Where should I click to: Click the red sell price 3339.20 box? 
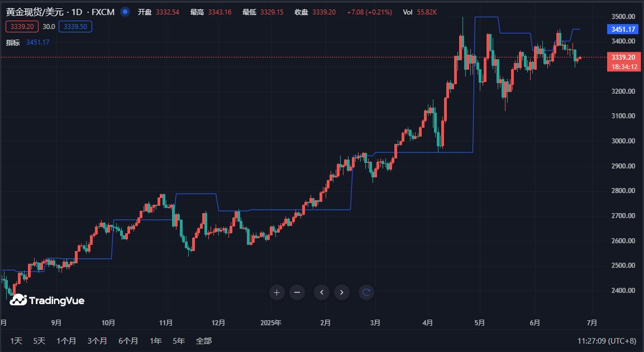(22, 26)
